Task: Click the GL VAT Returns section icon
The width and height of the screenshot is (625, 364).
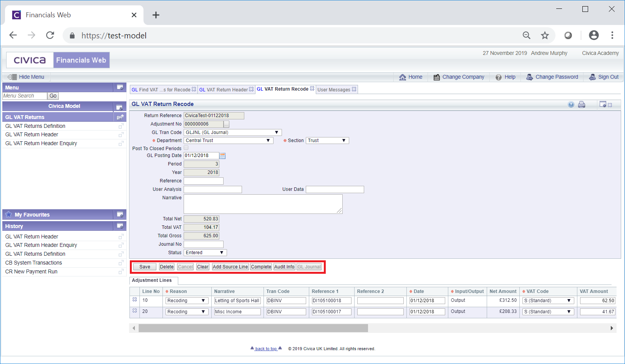Action: [x=120, y=117]
